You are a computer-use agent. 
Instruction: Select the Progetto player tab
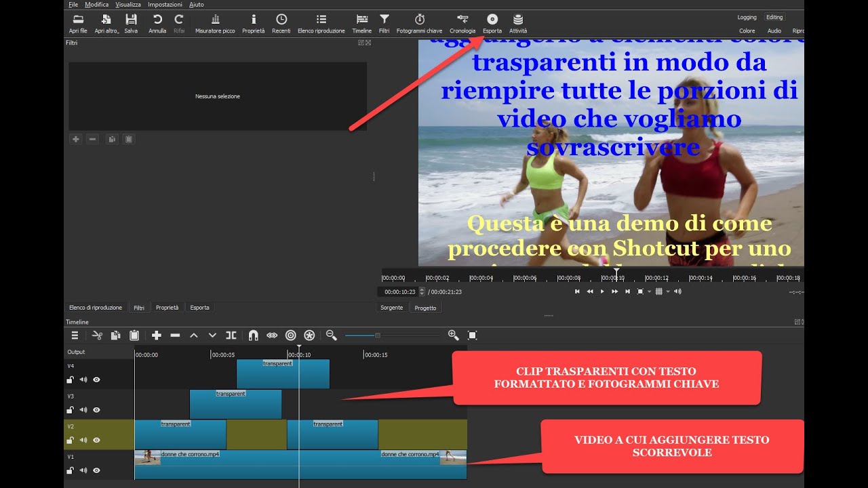426,308
